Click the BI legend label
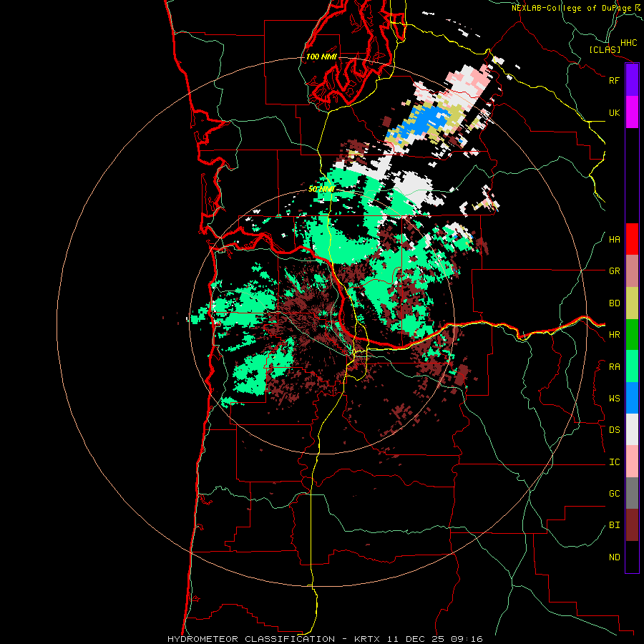The width and height of the screenshot is (644, 644). click(x=614, y=525)
